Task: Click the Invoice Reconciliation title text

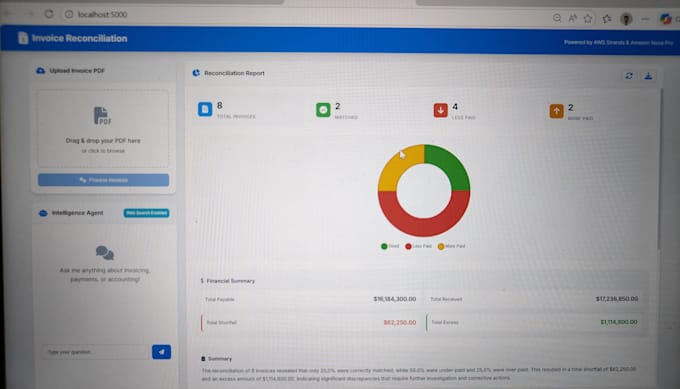Action: [x=79, y=38]
